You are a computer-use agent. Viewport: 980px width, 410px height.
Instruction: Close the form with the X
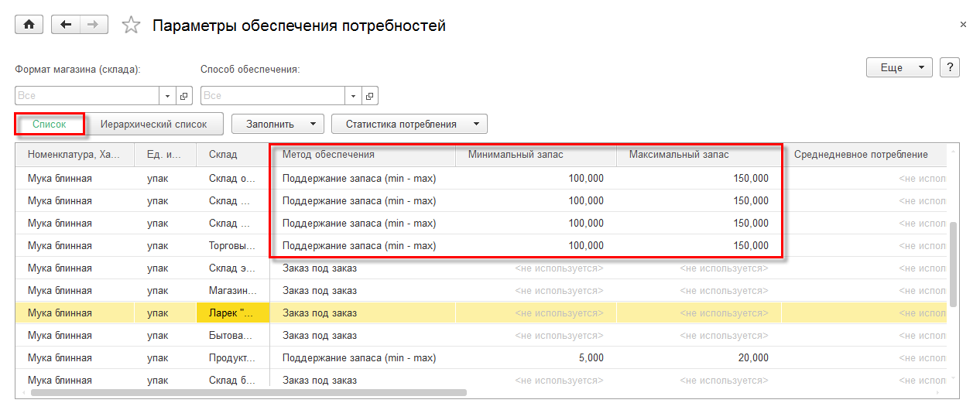click(963, 25)
